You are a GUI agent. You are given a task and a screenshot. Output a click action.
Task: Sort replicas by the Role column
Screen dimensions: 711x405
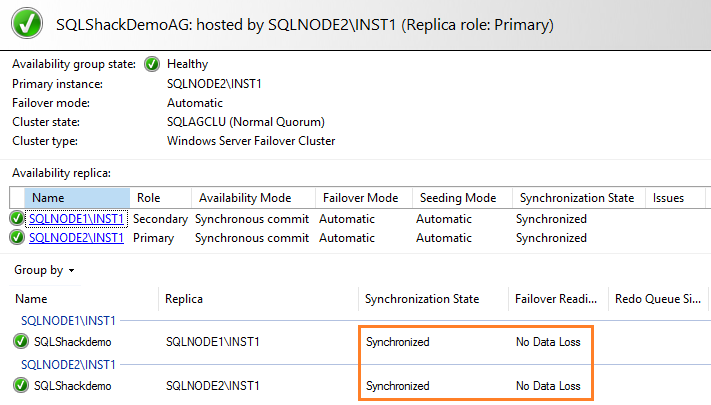tap(148, 198)
